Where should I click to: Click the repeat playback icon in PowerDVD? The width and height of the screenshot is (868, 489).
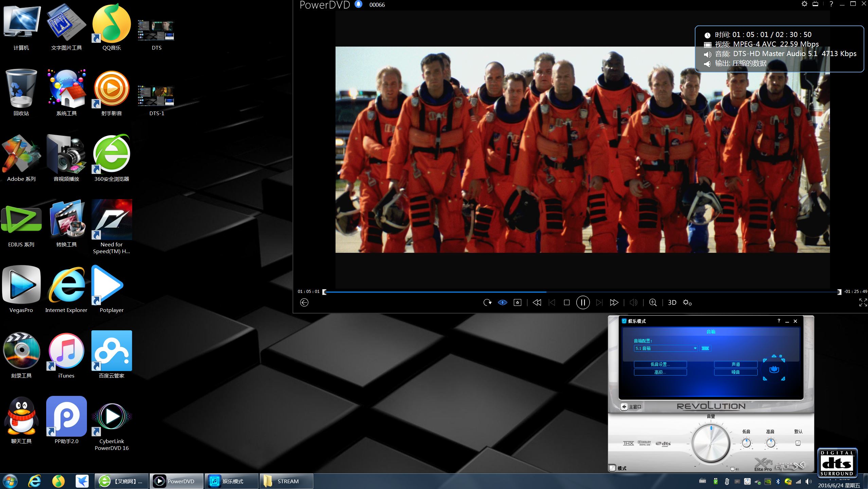click(x=487, y=302)
